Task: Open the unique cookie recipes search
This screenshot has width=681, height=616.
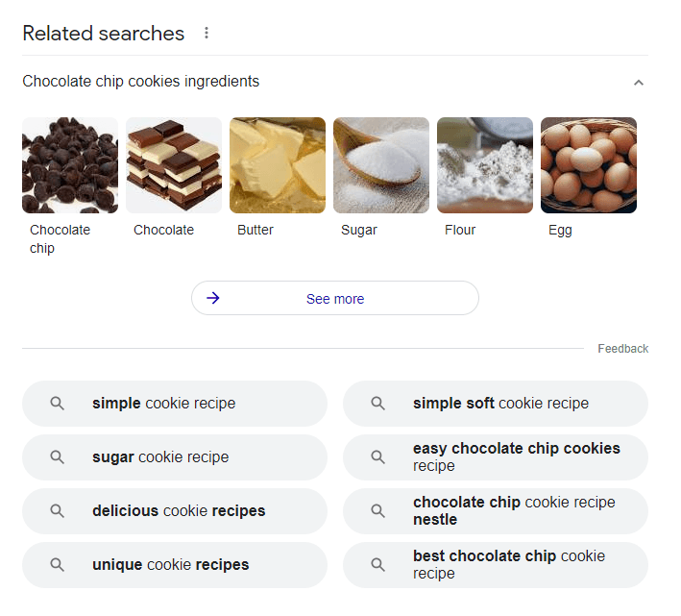Action: coord(175,565)
